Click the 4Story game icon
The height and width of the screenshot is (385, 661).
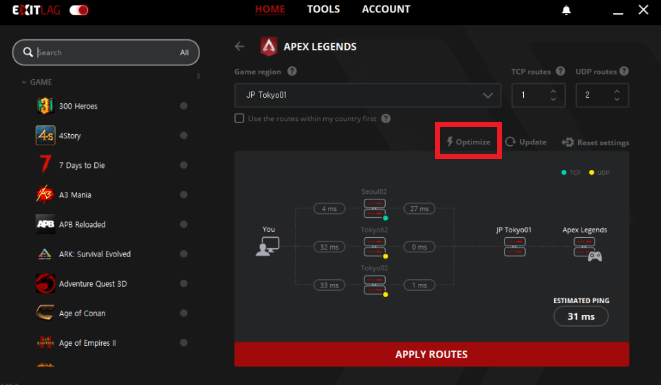pyautogui.click(x=45, y=135)
